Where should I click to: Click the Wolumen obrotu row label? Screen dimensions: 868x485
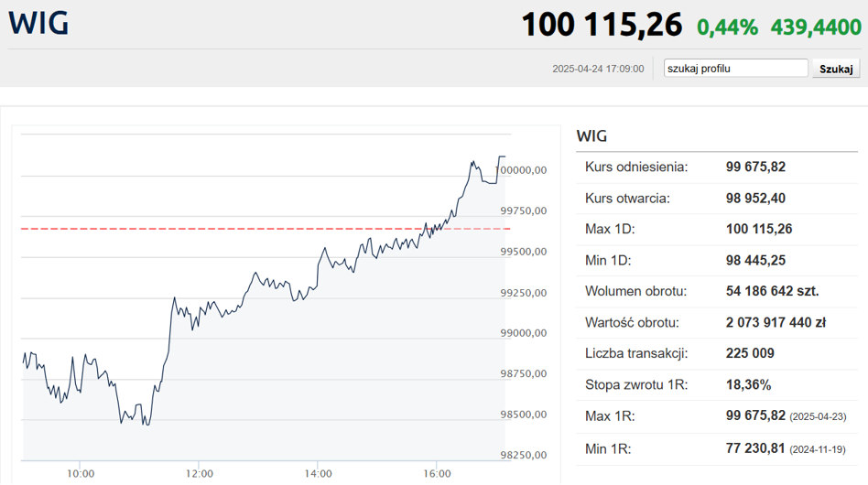coord(635,291)
